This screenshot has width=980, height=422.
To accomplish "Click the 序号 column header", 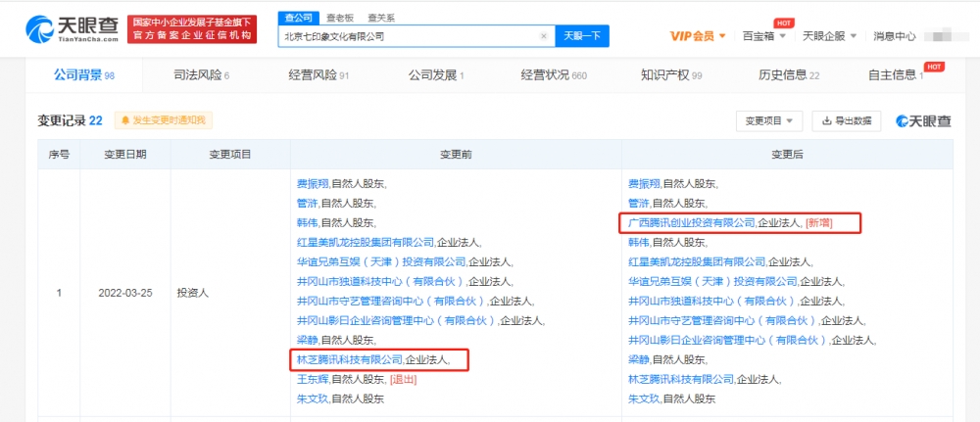I will [59, 154].
